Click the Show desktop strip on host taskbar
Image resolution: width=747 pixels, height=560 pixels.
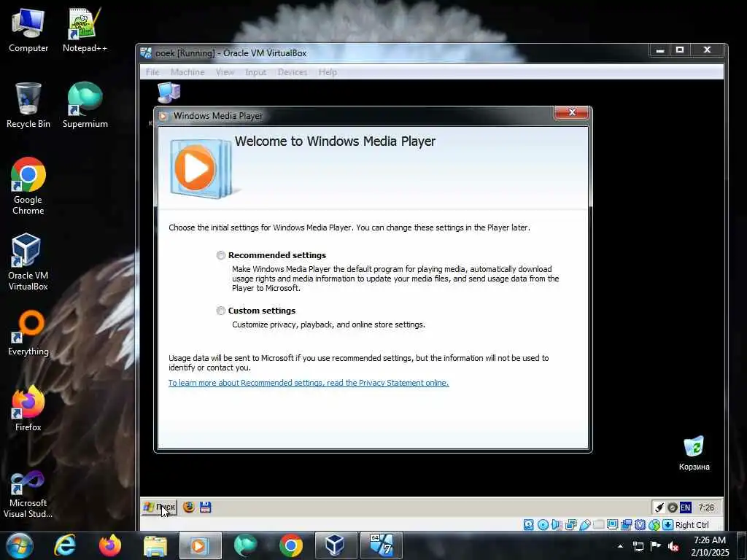click(x=742, y=545)
